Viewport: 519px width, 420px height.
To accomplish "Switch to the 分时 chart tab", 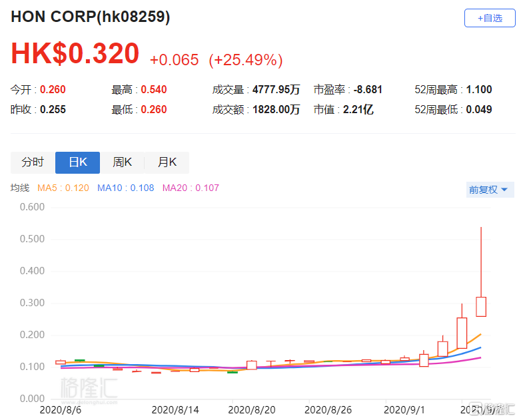I will pos(33,162).
